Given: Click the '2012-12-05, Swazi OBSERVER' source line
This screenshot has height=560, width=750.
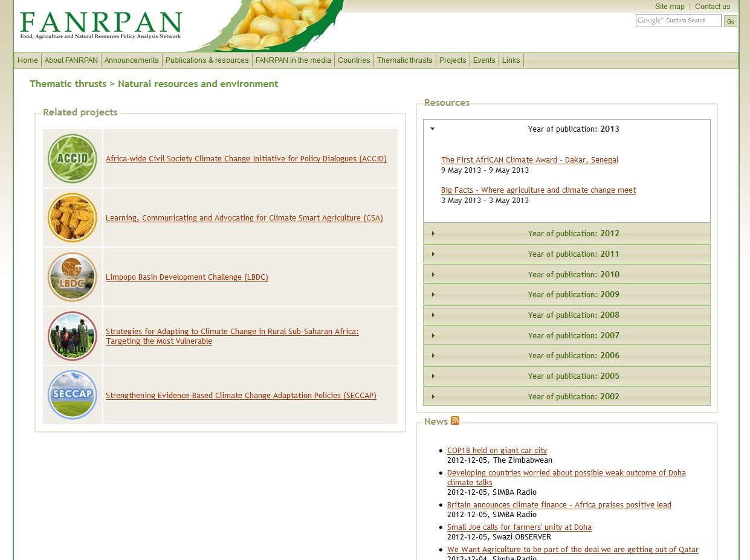Looking at the screenshot, I should 499,537.
